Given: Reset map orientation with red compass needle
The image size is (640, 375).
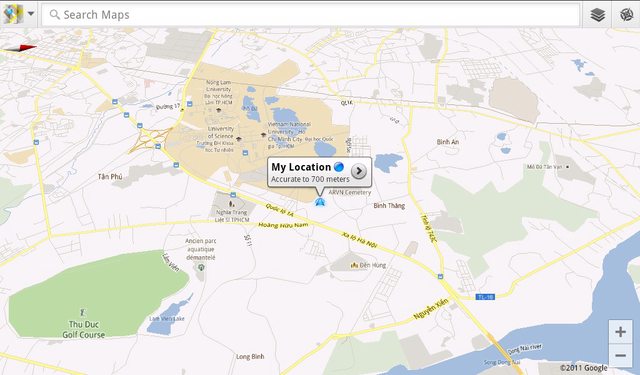Looking at the screenshot, I should pos(20,48).
